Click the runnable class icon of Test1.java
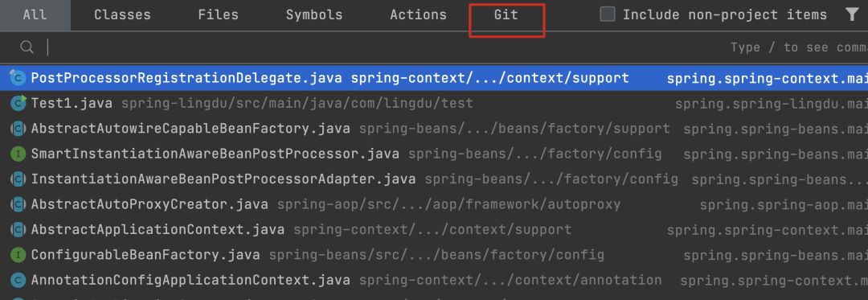868x300 pixels. pos(18,104)
